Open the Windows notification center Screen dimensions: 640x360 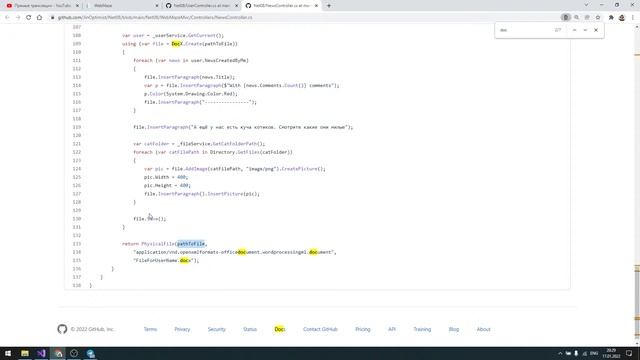[629, 353]
